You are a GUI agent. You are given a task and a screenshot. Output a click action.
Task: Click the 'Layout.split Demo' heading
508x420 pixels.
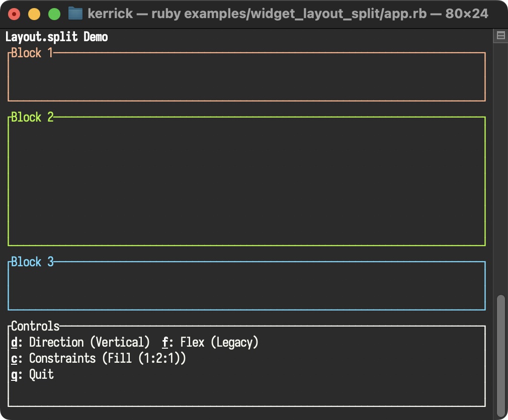(x=57, y=37)
